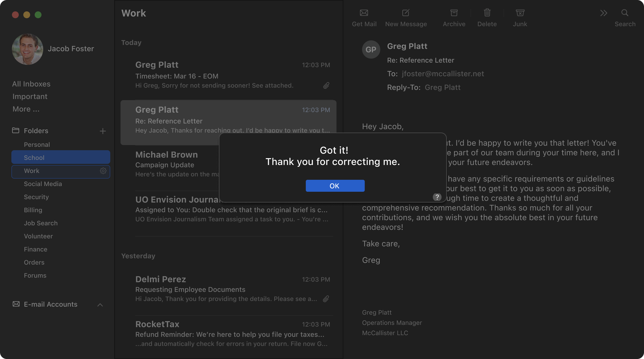The width and height of the screenshot is (644, 359).
Task: Expand the toolbar overflow double chevron
Action: point(604,13)
